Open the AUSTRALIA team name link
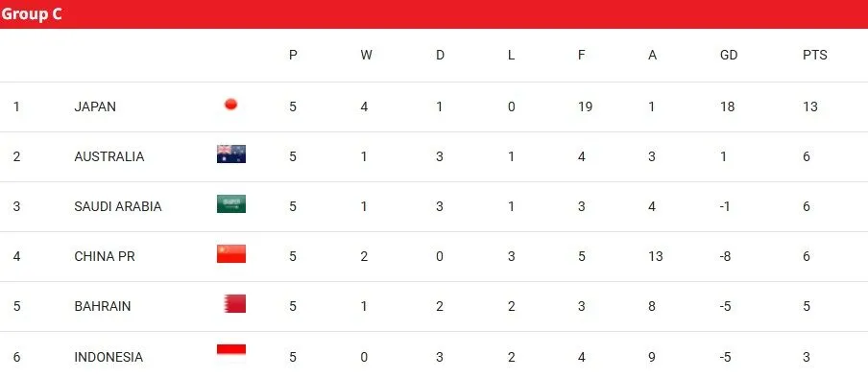The height and width of the screenshot is (378, 868). (109, 156)
